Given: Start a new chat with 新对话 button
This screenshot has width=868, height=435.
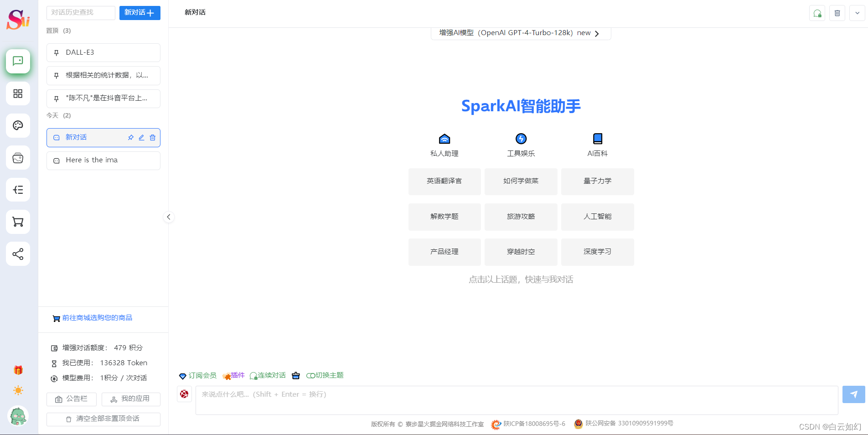Looking at the screenshot, I should coord(140,13).
